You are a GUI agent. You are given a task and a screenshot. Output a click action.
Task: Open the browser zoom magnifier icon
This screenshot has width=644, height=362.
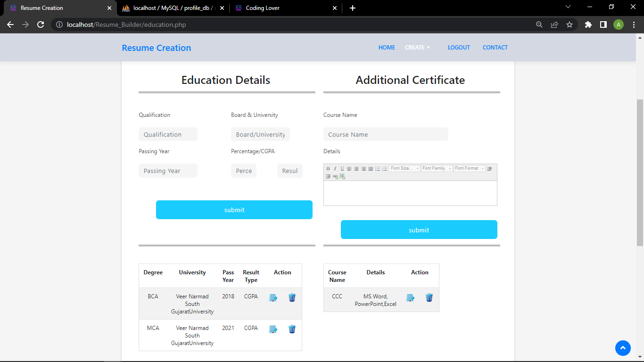pos(539,25)
